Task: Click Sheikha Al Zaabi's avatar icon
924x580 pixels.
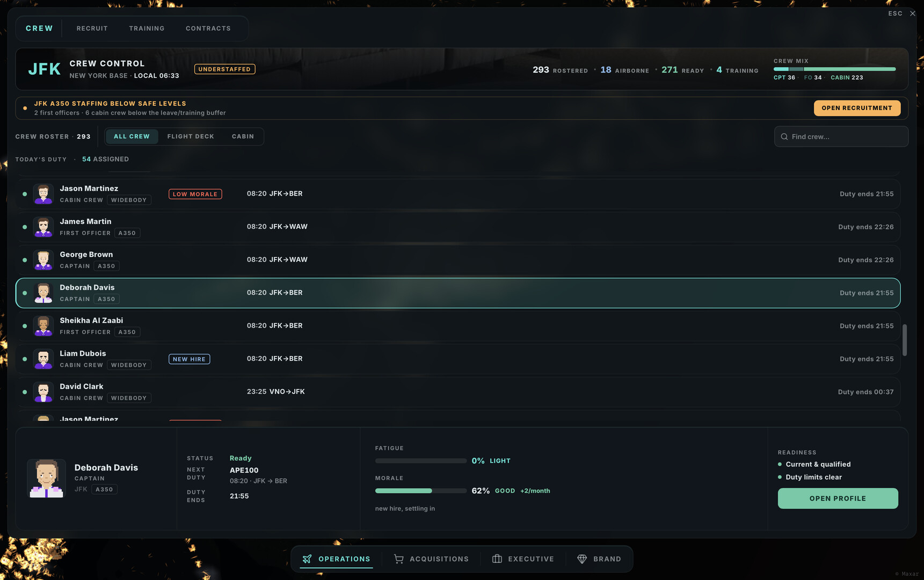Action: (x=43, y=326)
